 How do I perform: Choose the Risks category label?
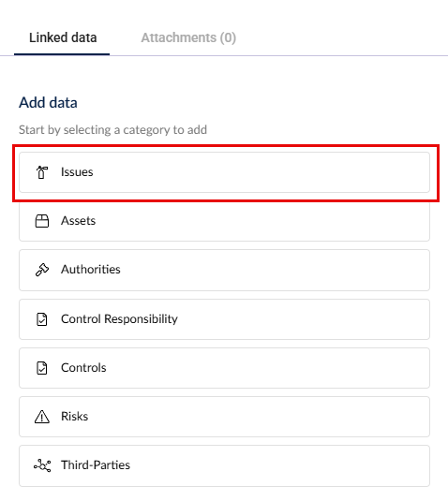click(x=74, y=417)
